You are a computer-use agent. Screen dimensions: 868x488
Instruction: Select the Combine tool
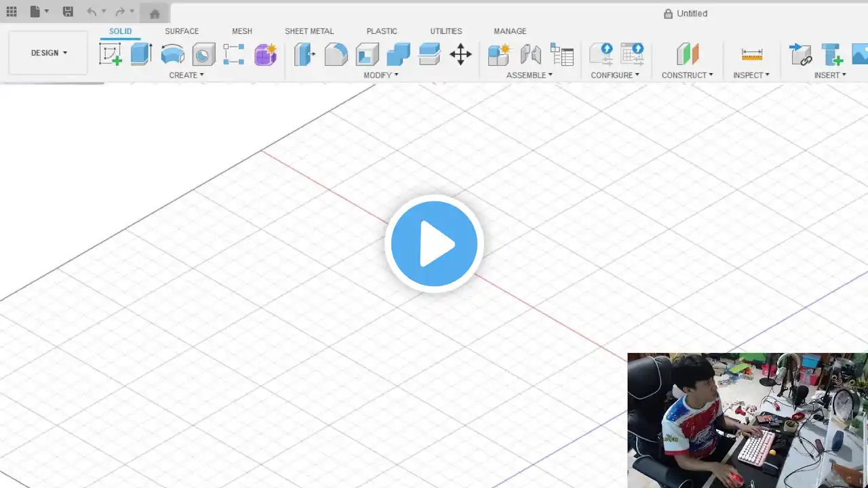click(x=398, y=54)
